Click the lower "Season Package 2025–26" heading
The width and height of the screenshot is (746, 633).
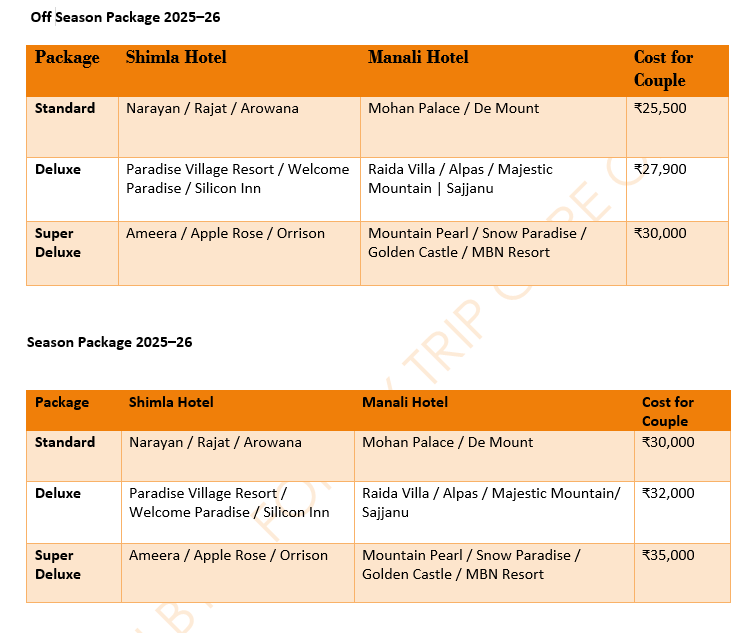click(109, 342)
